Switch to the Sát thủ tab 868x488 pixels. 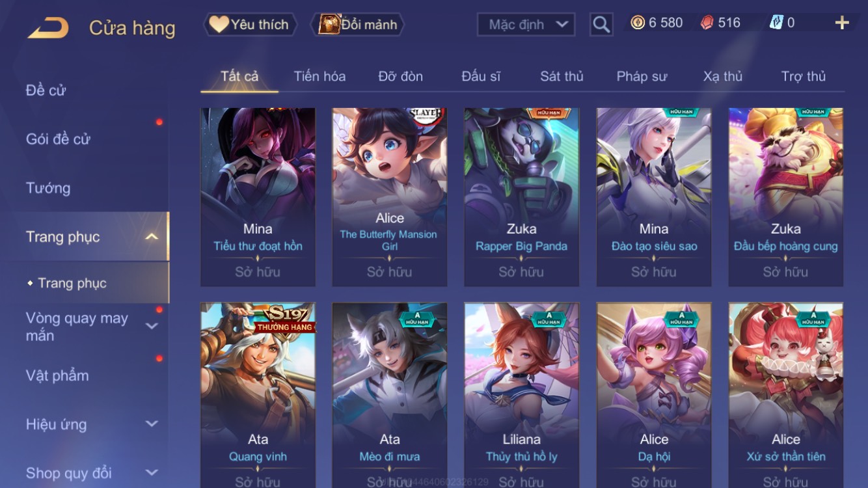pos(562,76)
